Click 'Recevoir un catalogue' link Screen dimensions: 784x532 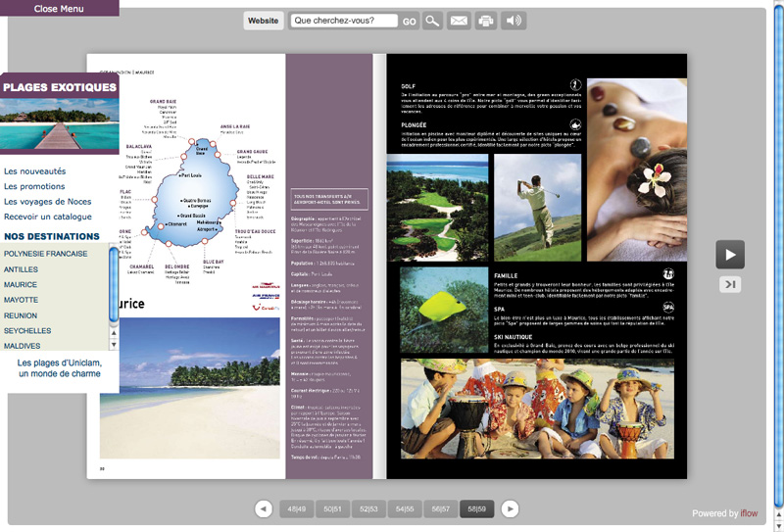click(x=48, y=217)
